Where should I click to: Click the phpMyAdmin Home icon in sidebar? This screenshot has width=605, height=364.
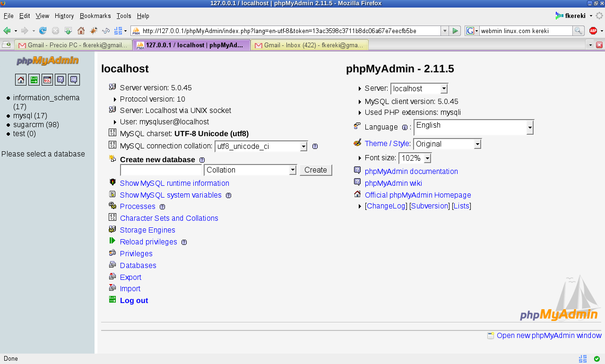pos(21,80)
